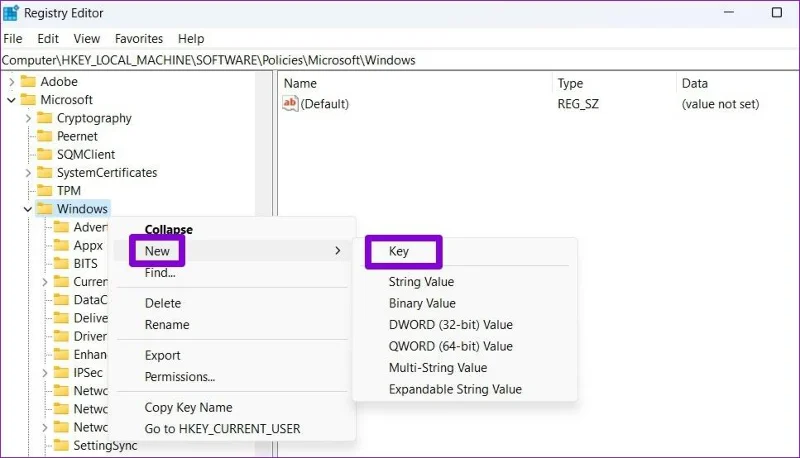Select the SQMClient key label
800x458 pixels.
click(86, 154)
